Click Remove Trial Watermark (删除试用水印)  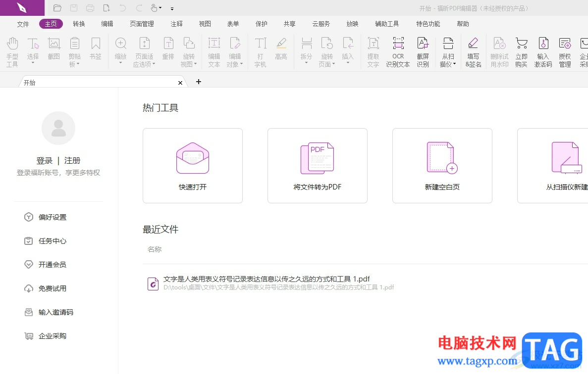[x=499, y=52]
